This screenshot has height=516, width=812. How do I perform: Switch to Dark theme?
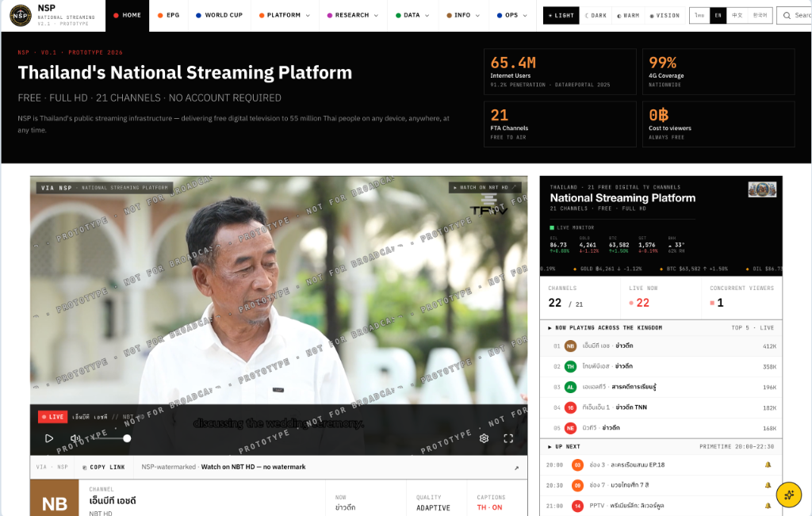596,16
